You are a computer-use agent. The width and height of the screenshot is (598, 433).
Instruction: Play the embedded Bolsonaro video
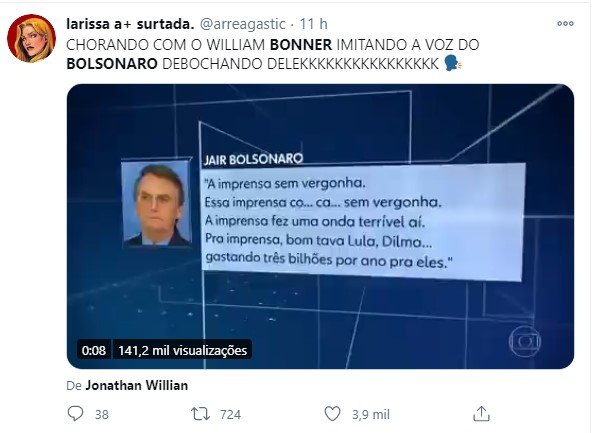tap(320, 226)
